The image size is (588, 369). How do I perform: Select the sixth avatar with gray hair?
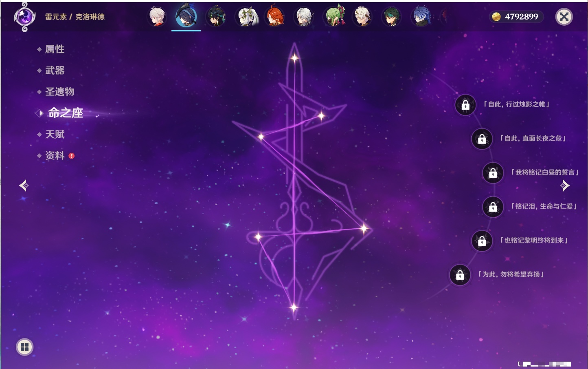[x=304, y=17]
